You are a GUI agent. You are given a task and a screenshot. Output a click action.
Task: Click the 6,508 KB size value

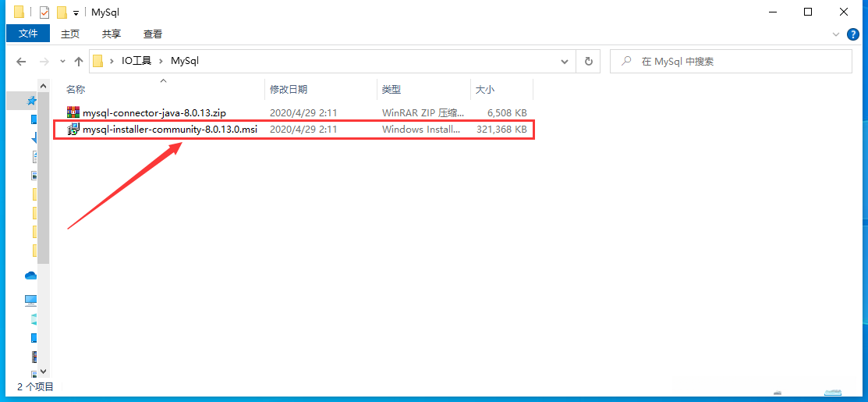coord(507,113)
